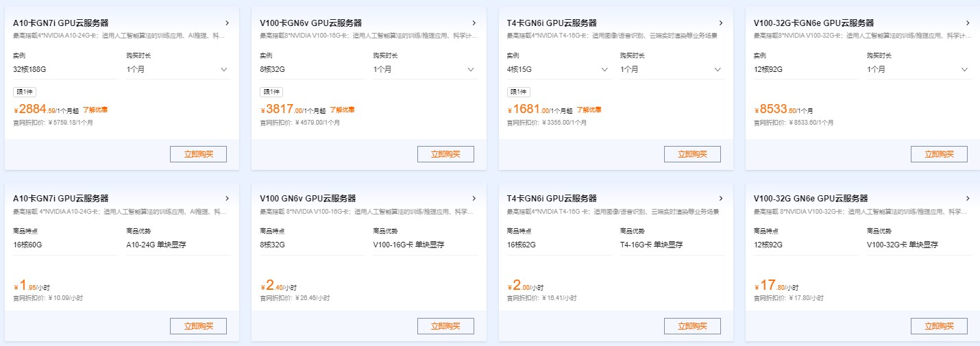980x346 pixels.
Task: Click the arrow icon on the hourly ¥1.95 A10 card
Action: click(x=227, y=199)
